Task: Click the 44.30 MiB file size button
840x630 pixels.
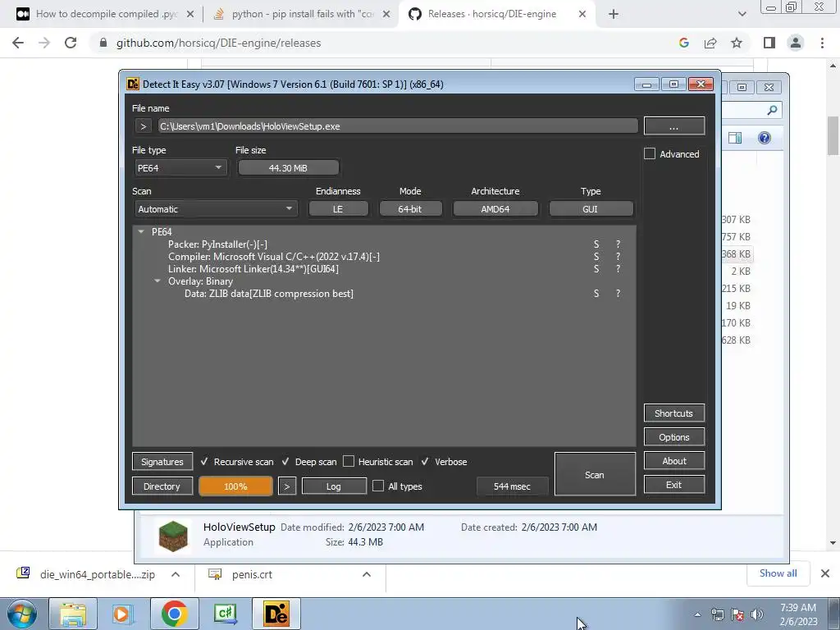Action: 288,168
